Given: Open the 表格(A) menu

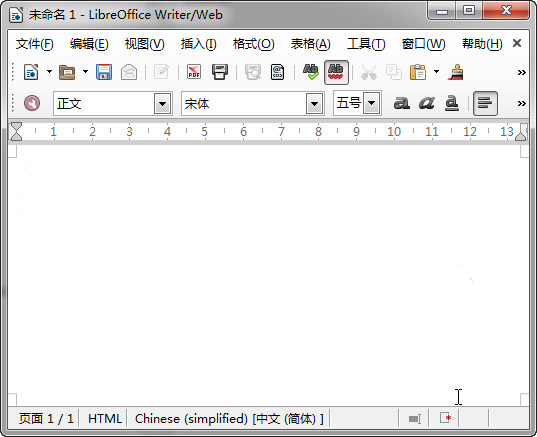Looking at the screenshot, I should (x=311, y=44).
